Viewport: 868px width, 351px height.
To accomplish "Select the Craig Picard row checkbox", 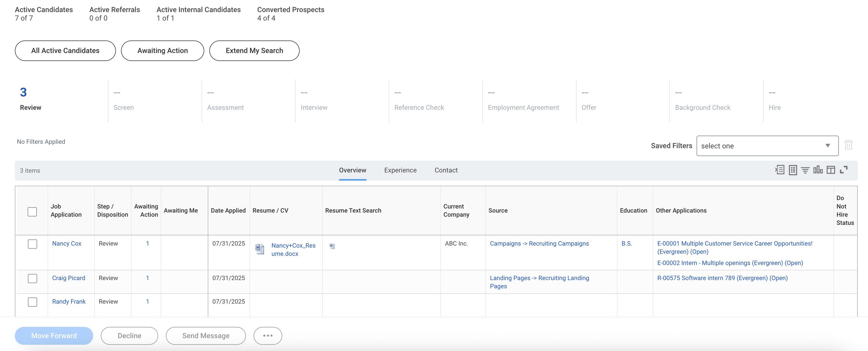I will (32, 278).
